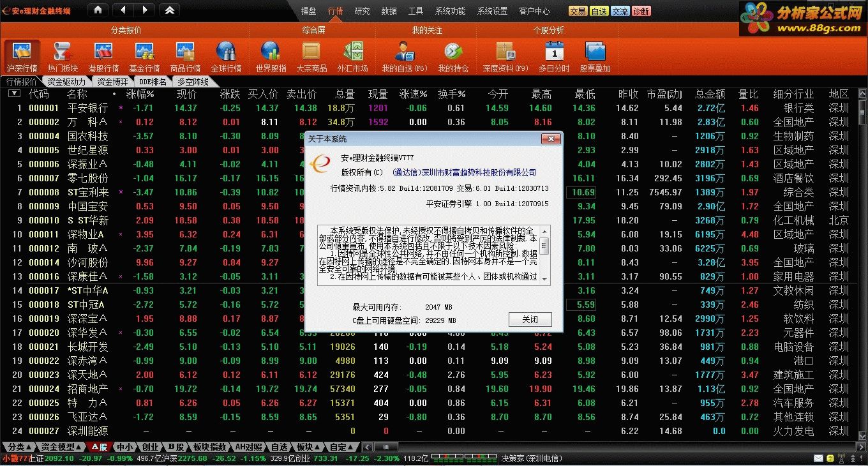
Task: Switch to the 多空阵线 tab
Action: (x=193, y=82)
